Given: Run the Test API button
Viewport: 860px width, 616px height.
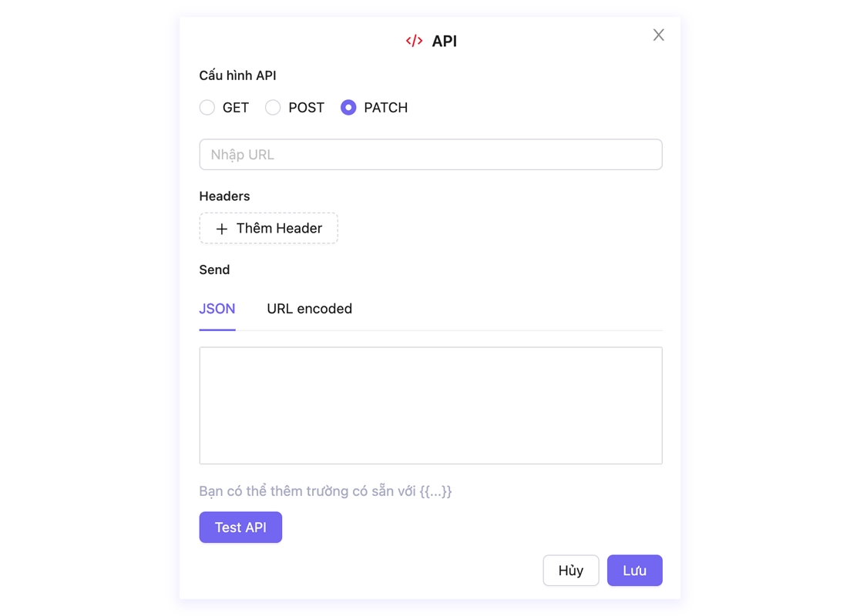Looking at the screenshot, I should [x=240, y=527].
